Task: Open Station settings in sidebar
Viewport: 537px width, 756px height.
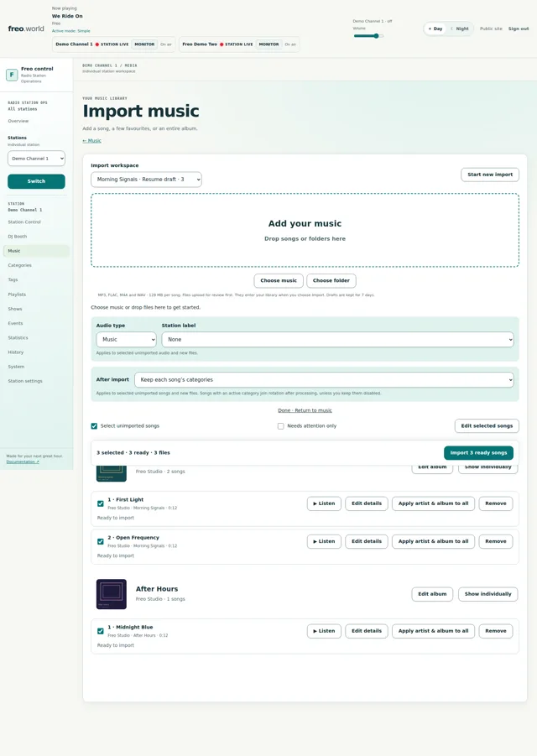Action: [x=25, y=381]
